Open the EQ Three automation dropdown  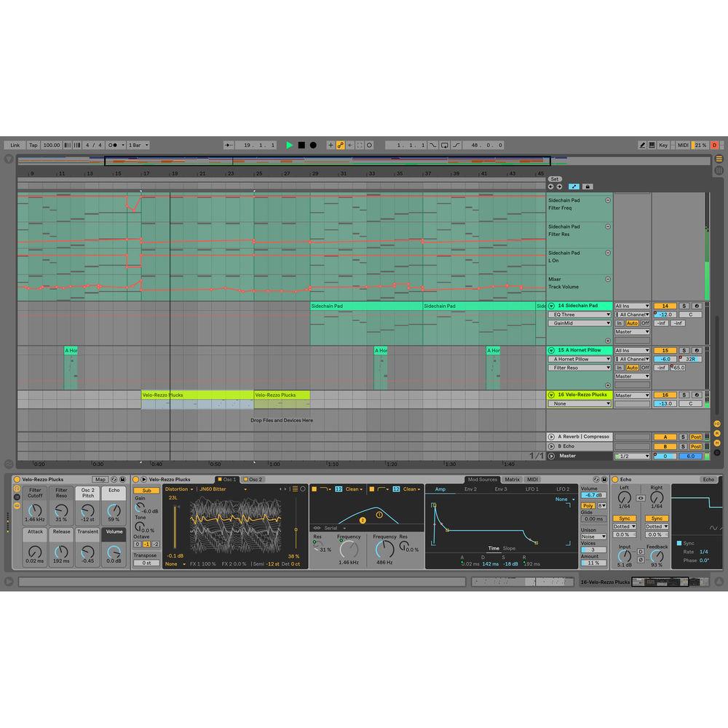point(579,314)
